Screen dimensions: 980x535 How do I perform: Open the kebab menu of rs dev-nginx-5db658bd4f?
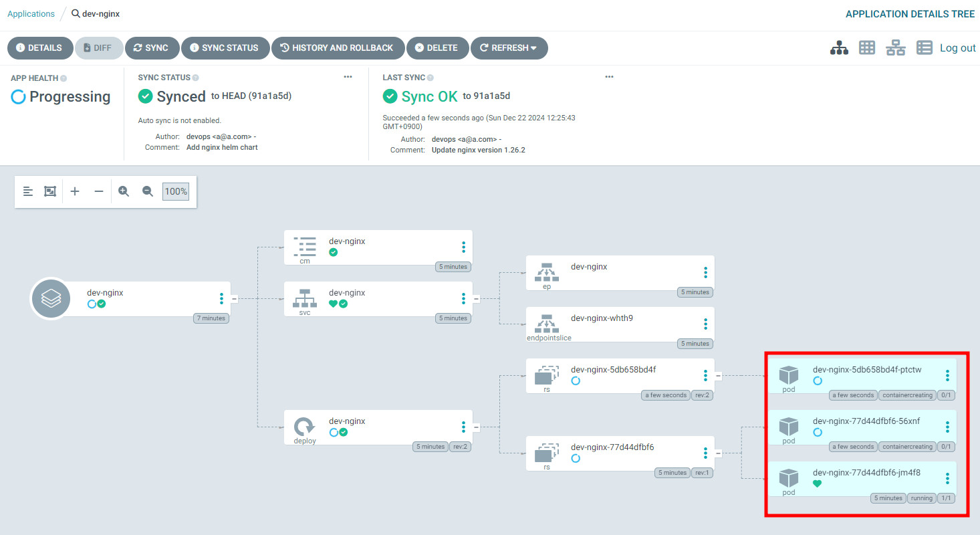click(x=705, y=375)
